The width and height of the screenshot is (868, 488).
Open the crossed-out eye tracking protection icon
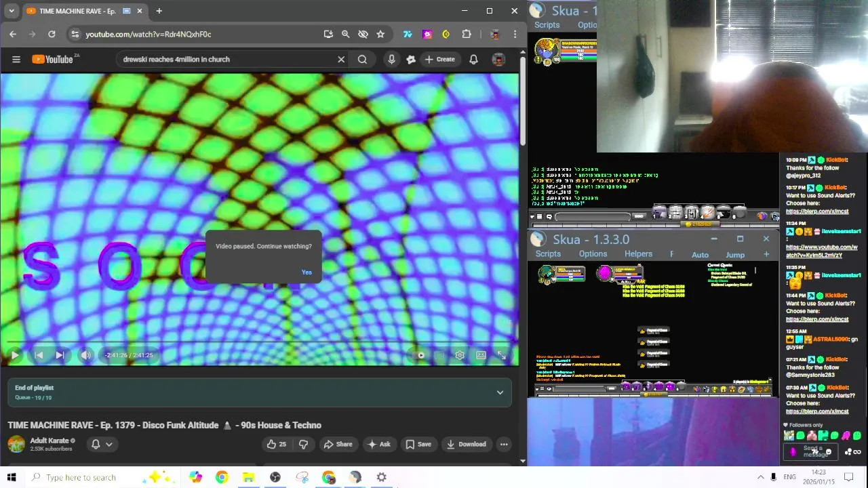tap(363, 34)
